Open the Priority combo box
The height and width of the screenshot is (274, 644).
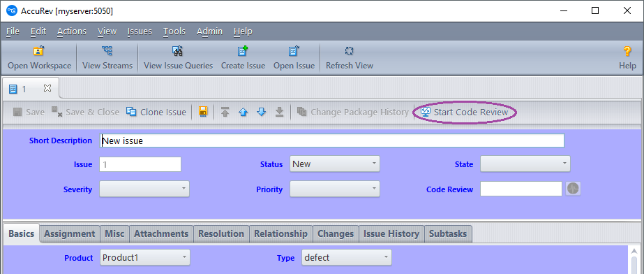coord(335,189)
